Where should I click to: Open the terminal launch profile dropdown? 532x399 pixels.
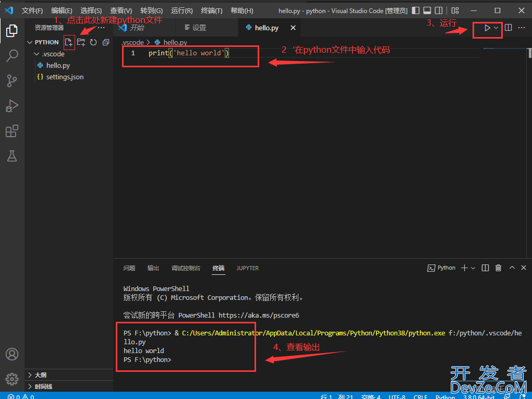473,268
